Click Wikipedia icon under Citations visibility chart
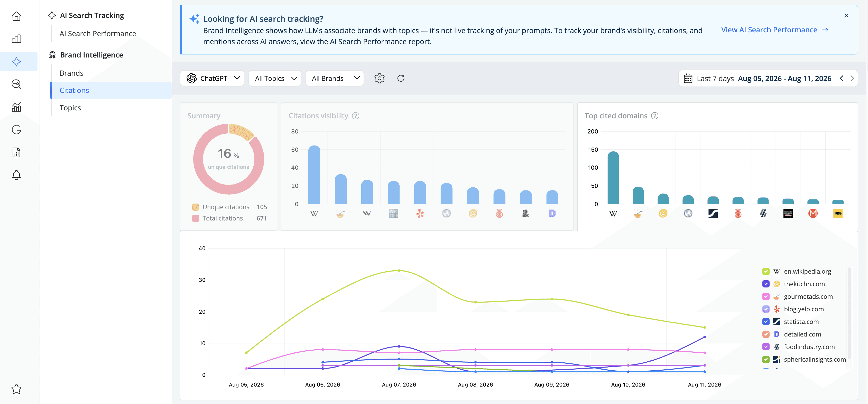868x404 pixels. point(314,214)
